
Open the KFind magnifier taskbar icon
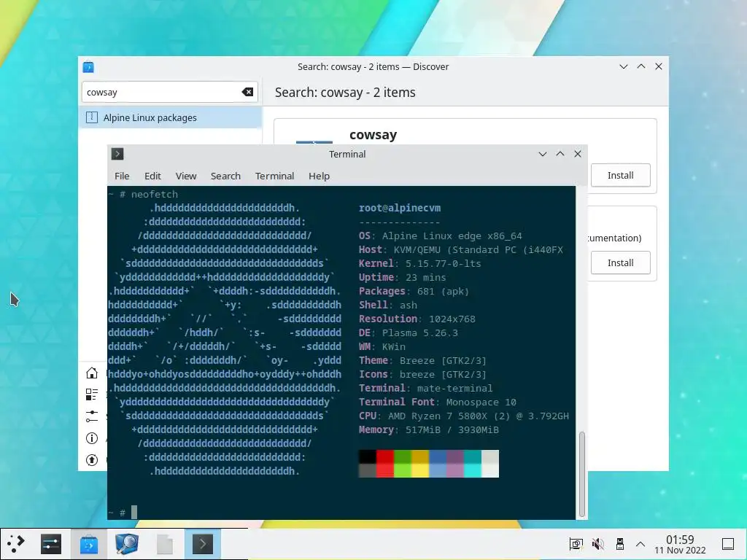126,544
